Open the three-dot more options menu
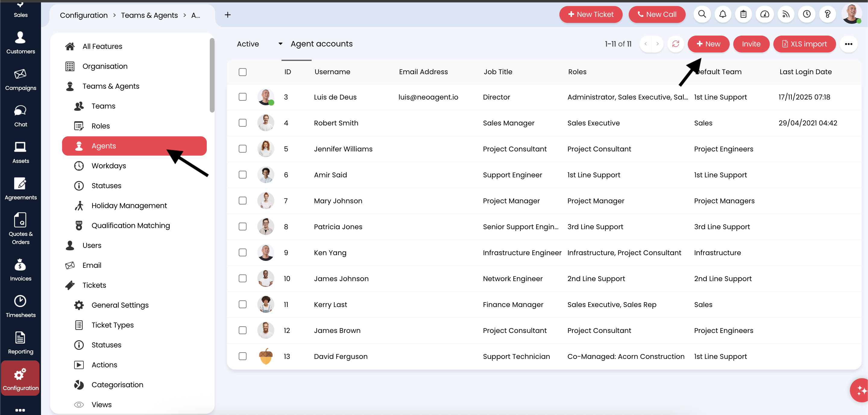 pyautogui.click(x=849, y=44)
